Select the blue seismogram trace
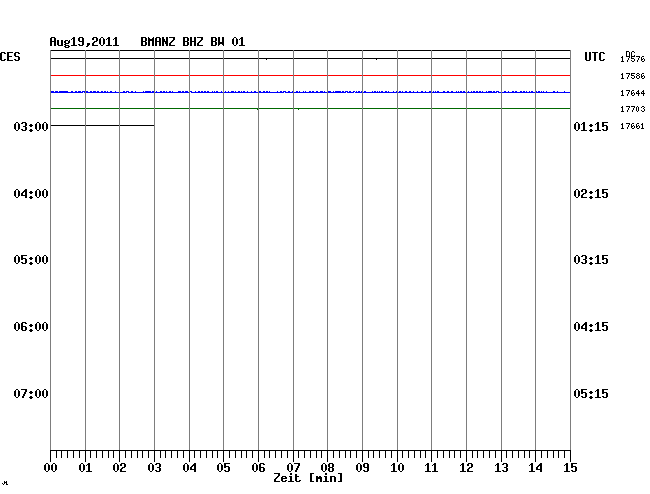 point(310,92)
